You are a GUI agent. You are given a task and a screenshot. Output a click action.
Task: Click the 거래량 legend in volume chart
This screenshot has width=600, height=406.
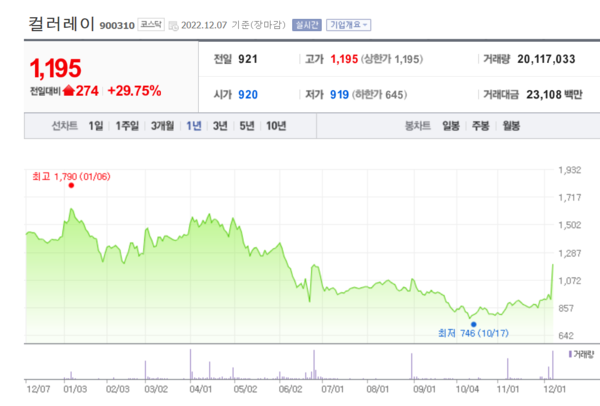pos(581,354)
